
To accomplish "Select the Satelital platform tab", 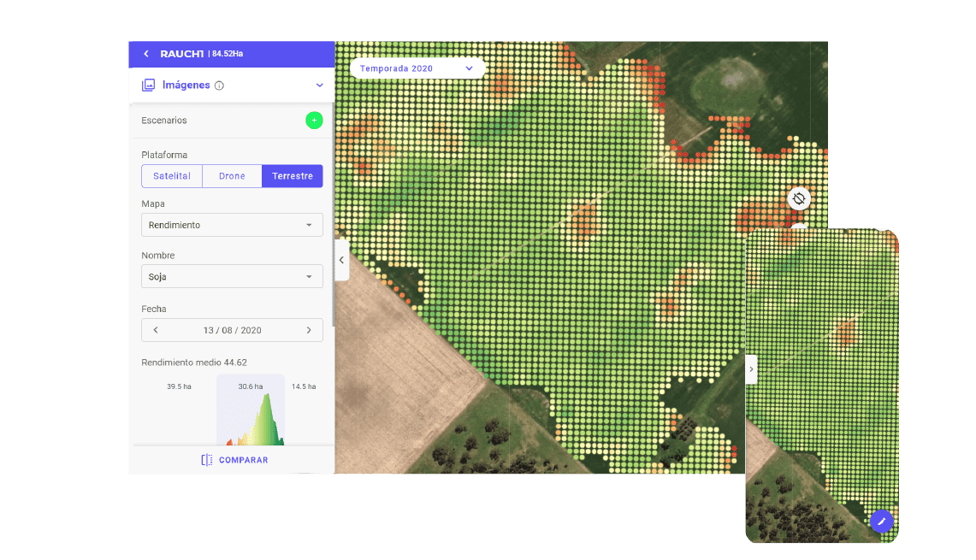I will [172, 176].
